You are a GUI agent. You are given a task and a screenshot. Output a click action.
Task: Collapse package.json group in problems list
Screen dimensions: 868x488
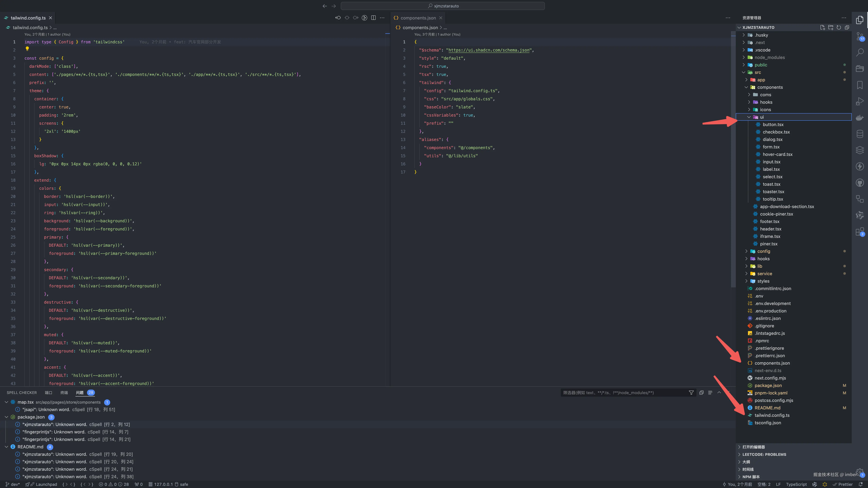(6, 417)
